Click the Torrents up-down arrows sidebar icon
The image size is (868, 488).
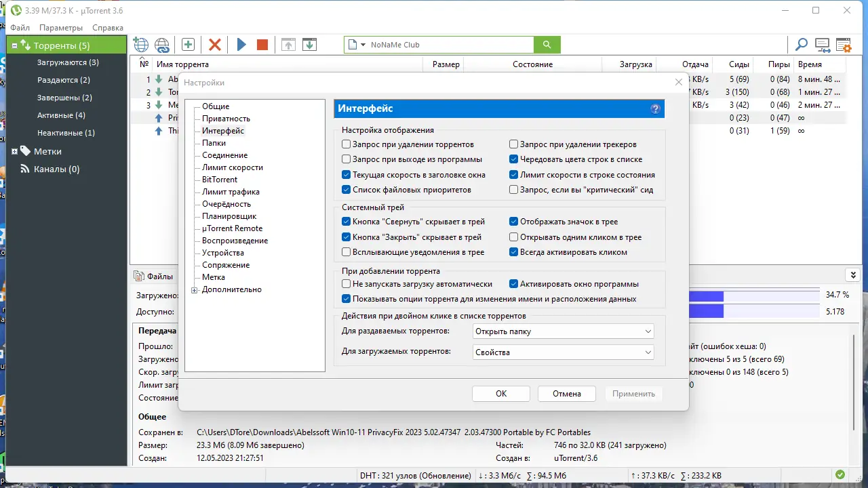[25, 45]
